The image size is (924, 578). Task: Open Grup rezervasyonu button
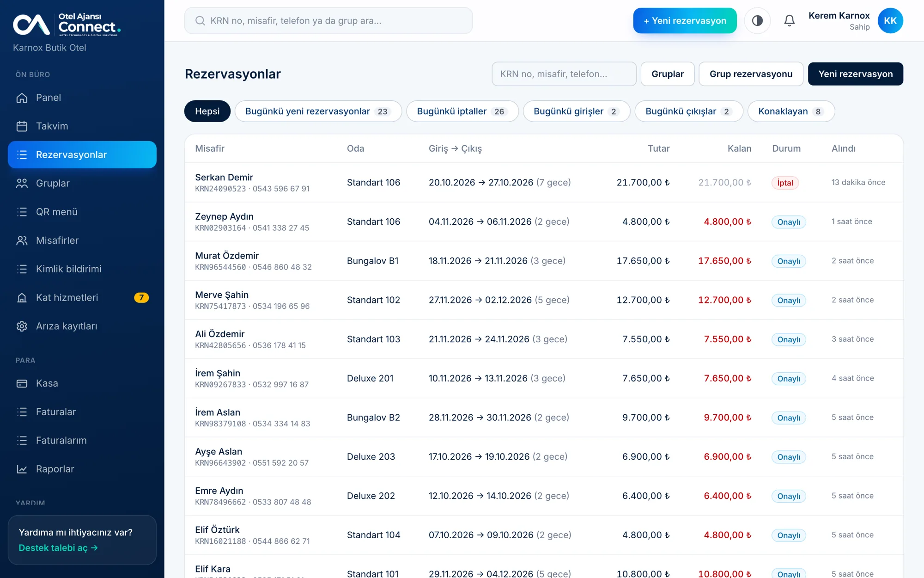751,74
